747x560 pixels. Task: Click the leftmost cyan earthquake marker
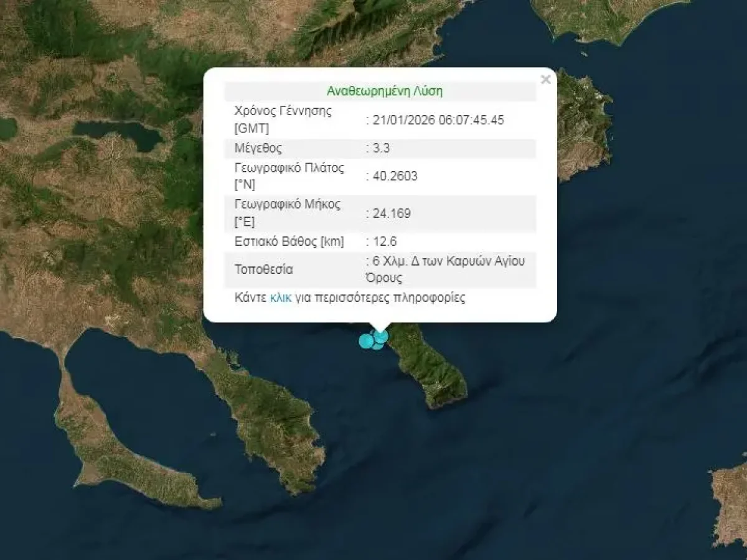(366, 340)
